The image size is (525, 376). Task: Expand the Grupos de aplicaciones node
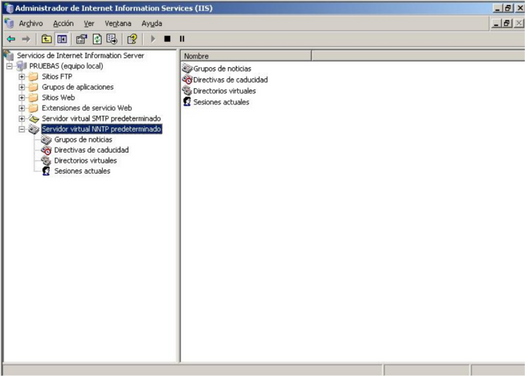(x=22, y=87)
